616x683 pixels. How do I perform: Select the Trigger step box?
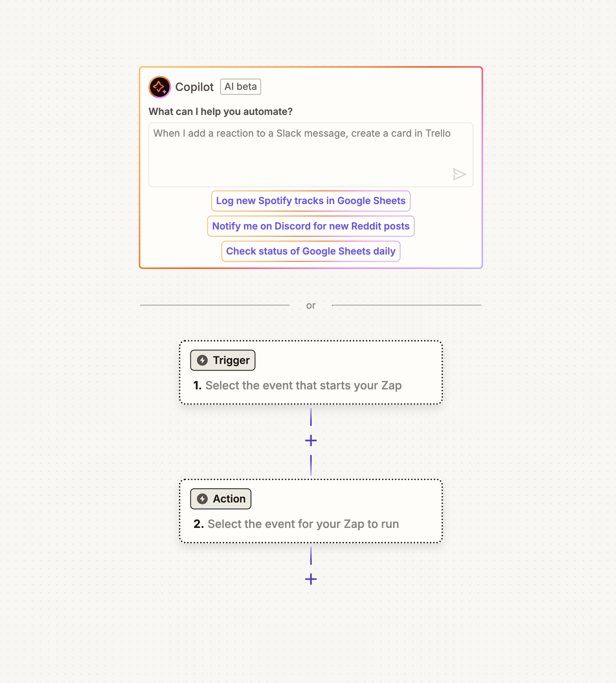tap(311, 372)
